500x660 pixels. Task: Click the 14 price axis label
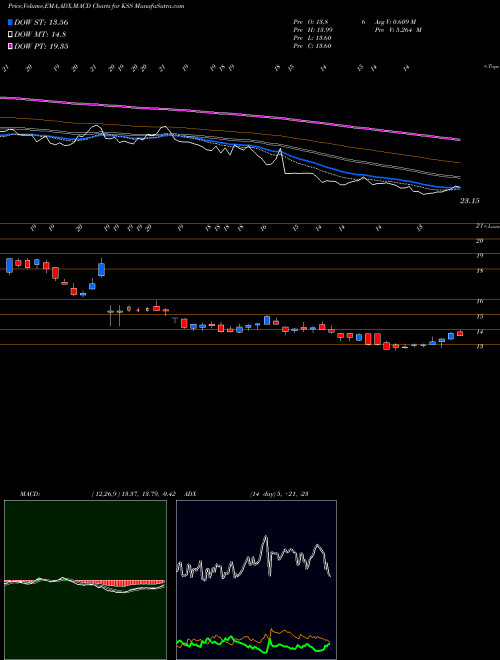tap(479, 332)
